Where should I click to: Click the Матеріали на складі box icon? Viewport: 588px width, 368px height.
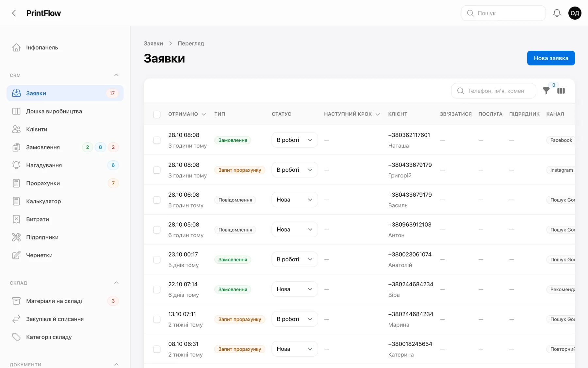[x=16, y=301]
